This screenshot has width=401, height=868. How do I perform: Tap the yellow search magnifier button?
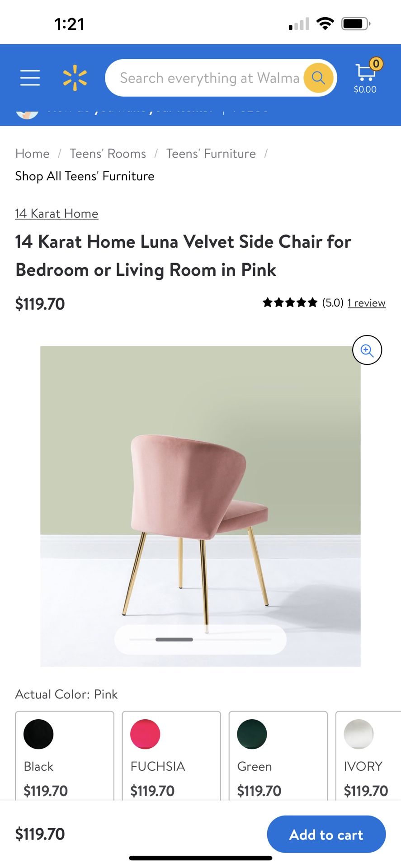coord(319,78)
